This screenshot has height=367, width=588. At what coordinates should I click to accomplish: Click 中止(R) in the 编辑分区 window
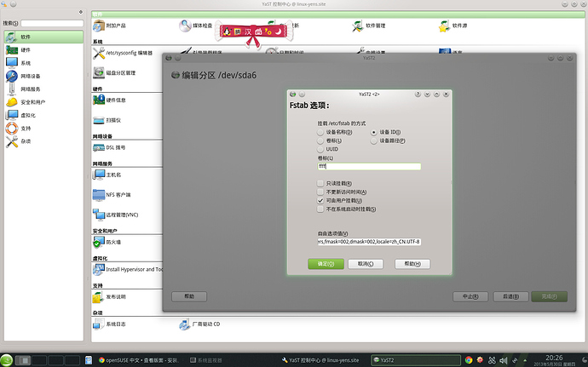pyautogui.click(x=470, y=296)
